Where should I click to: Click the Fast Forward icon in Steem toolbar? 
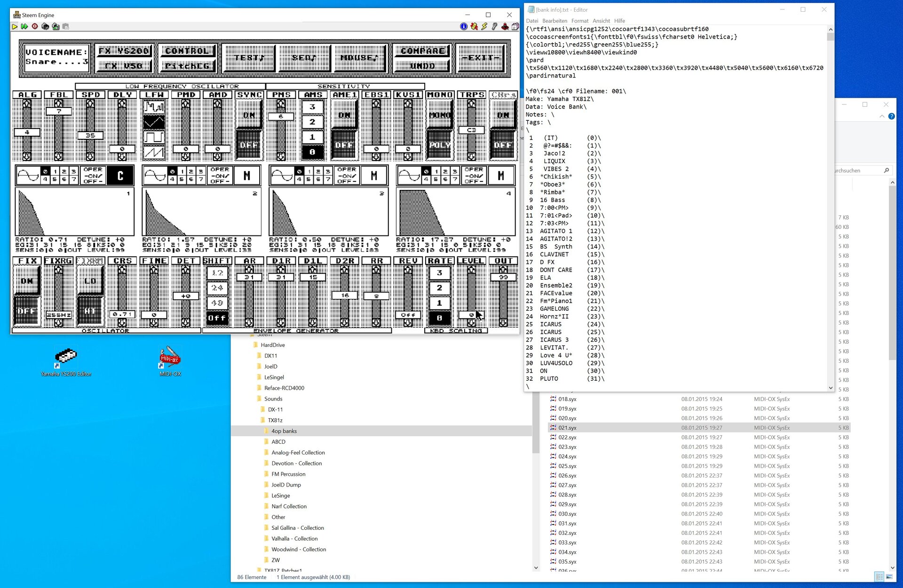coord(24,27)
